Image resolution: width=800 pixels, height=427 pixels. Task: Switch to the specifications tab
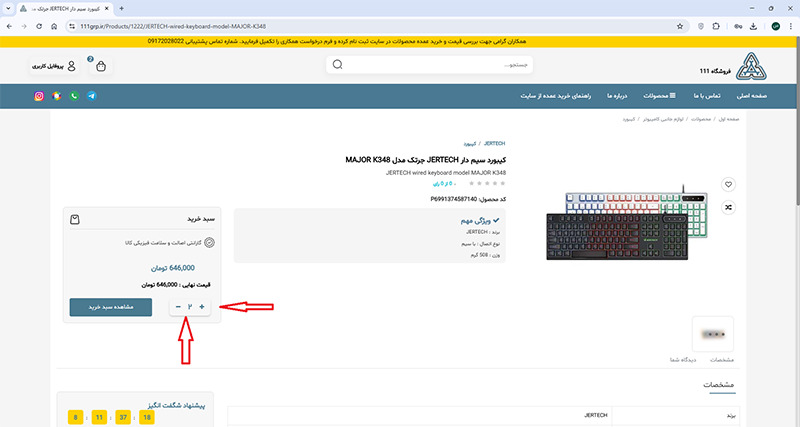(x=722, y=360)
